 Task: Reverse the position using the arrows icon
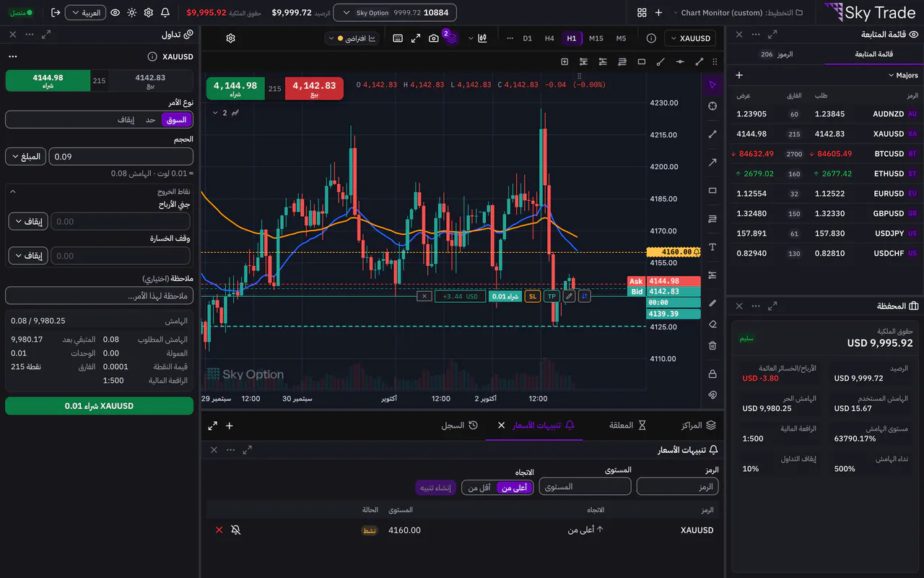[x=584, y=296]
